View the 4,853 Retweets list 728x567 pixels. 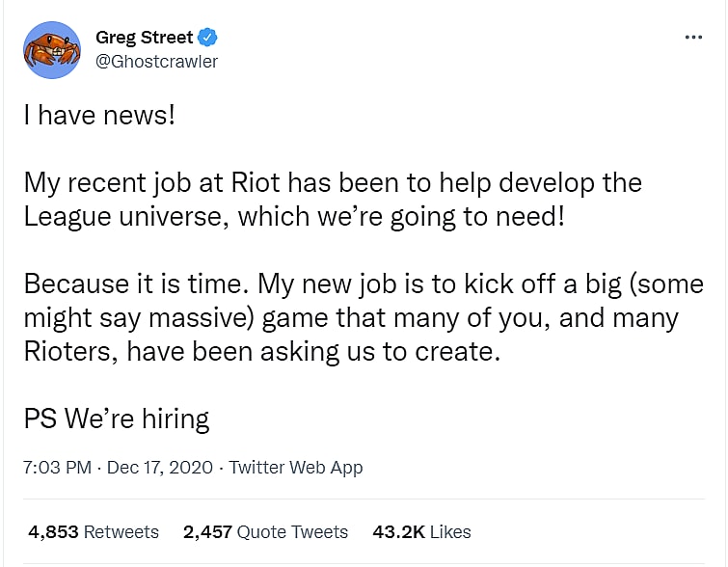coord(93,531)
